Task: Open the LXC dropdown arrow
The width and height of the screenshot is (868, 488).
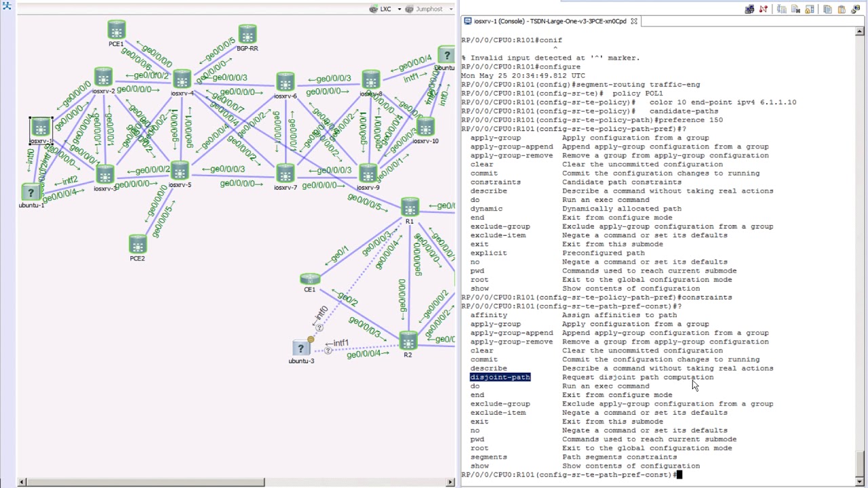Action: pyautogui.click(x=399, y=9)
